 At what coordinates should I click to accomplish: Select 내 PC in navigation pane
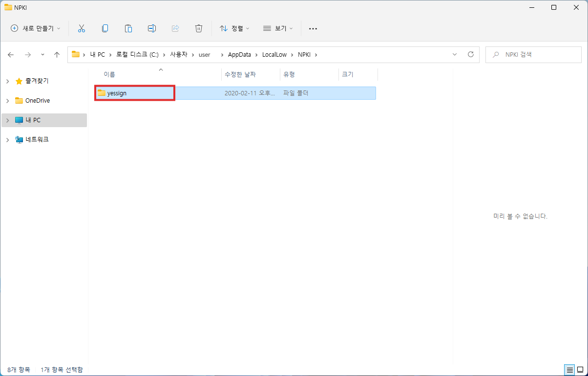[33, 120]
